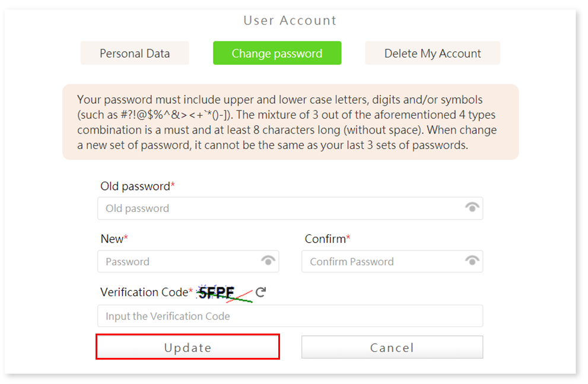Click the Old password label
This screenshot has height=384, width=588.
pos(135,186)
